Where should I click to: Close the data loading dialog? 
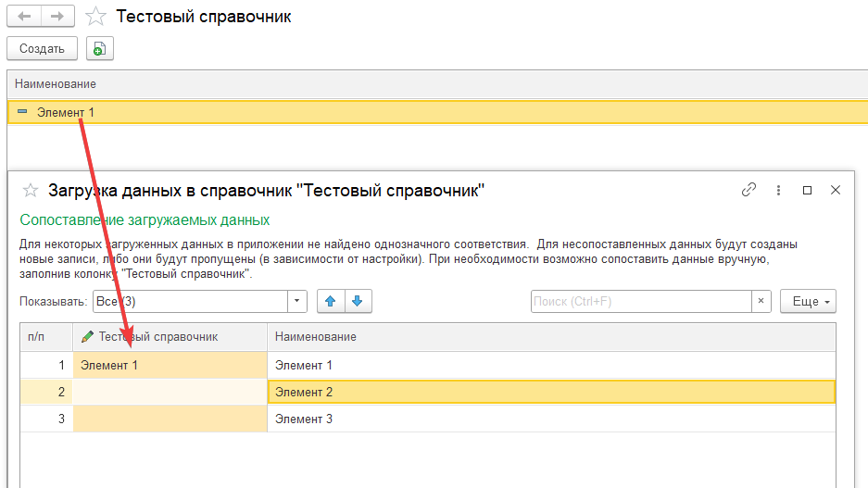[835, 190]
